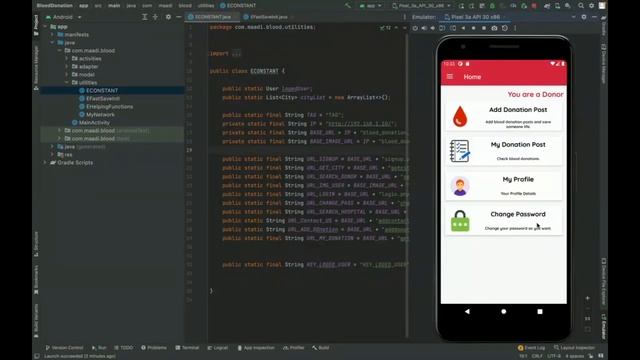Click the Project panel gear icon

pos(168,17)
